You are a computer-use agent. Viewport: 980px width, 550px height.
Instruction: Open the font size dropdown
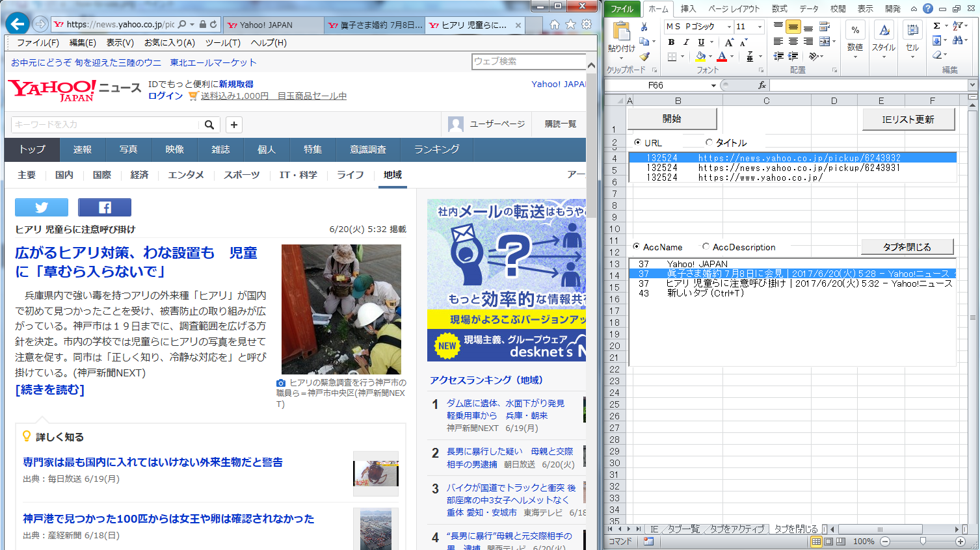759,27
